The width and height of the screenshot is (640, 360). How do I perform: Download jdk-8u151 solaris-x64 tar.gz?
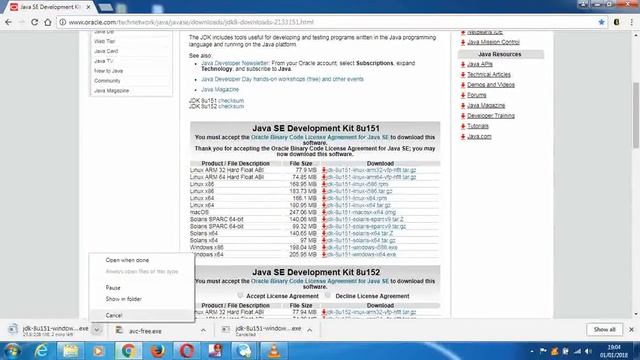point(361,240)
